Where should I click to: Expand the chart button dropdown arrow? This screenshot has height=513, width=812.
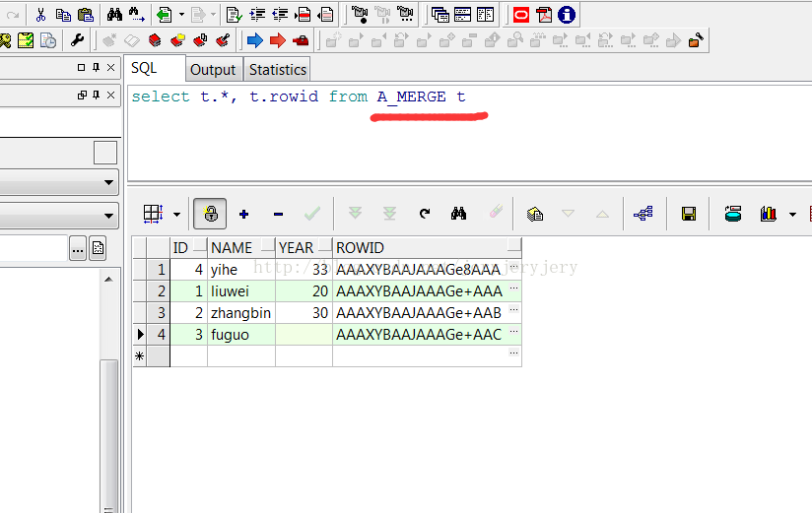pos(792,214)
